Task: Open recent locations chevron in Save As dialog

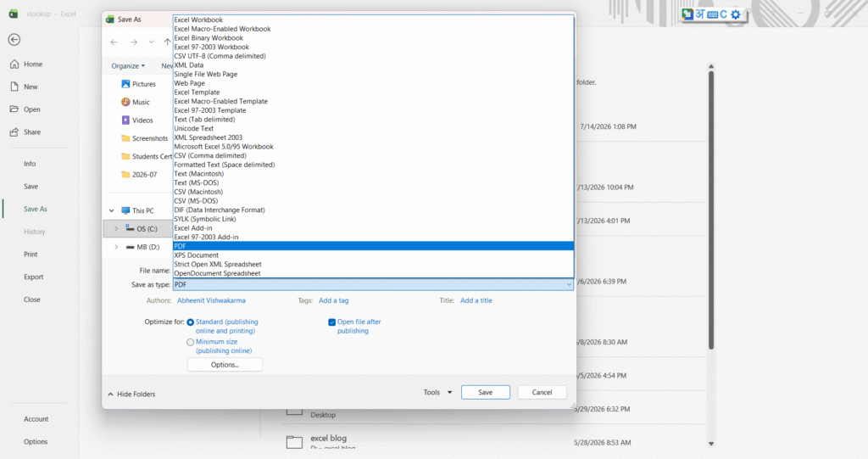Action: coord(151,42)
